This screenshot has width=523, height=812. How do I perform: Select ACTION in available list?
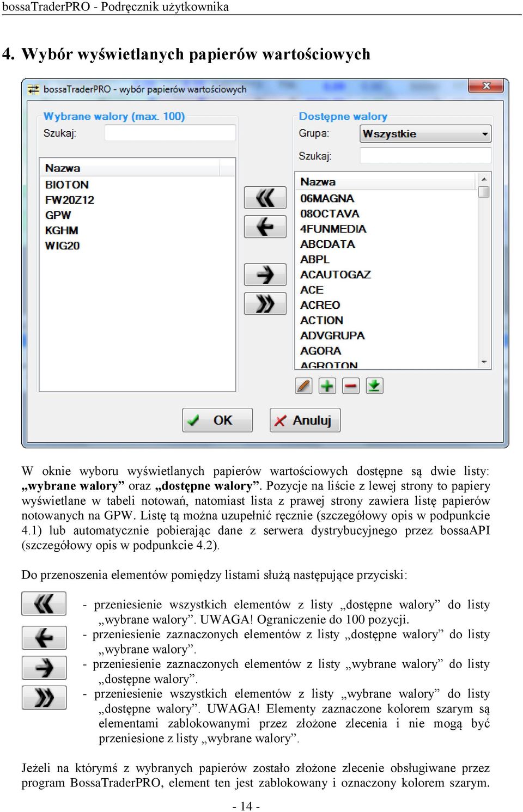[x=322, y=320]
